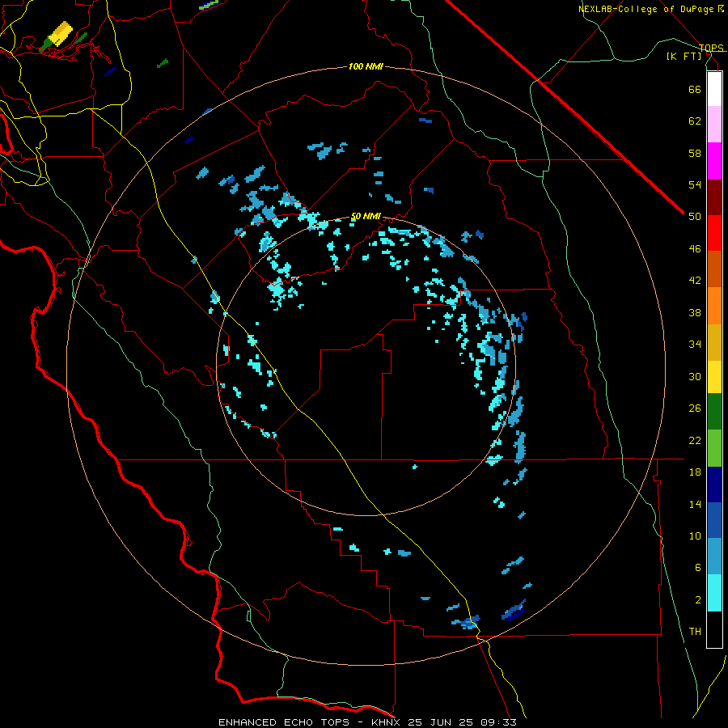
Task: Click the TH legend label
Action: 695,632
